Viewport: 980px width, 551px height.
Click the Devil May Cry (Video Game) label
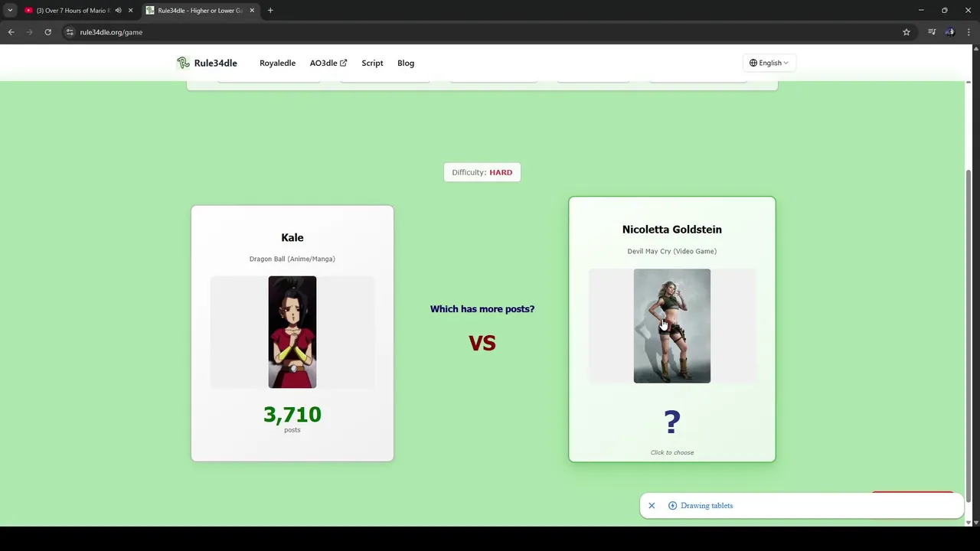click(672, 251)
